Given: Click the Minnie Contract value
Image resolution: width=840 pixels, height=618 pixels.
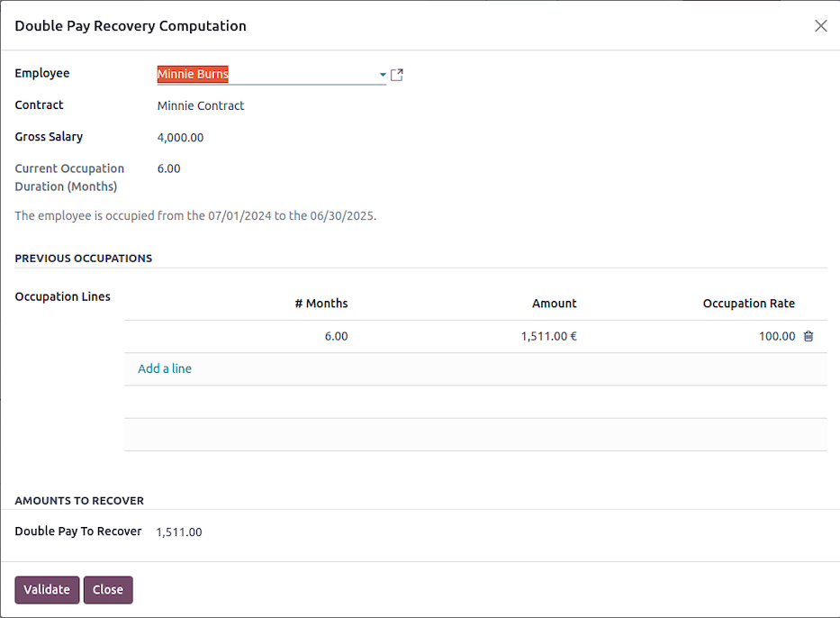Looking at the screenshot, I should coord(201,106).
